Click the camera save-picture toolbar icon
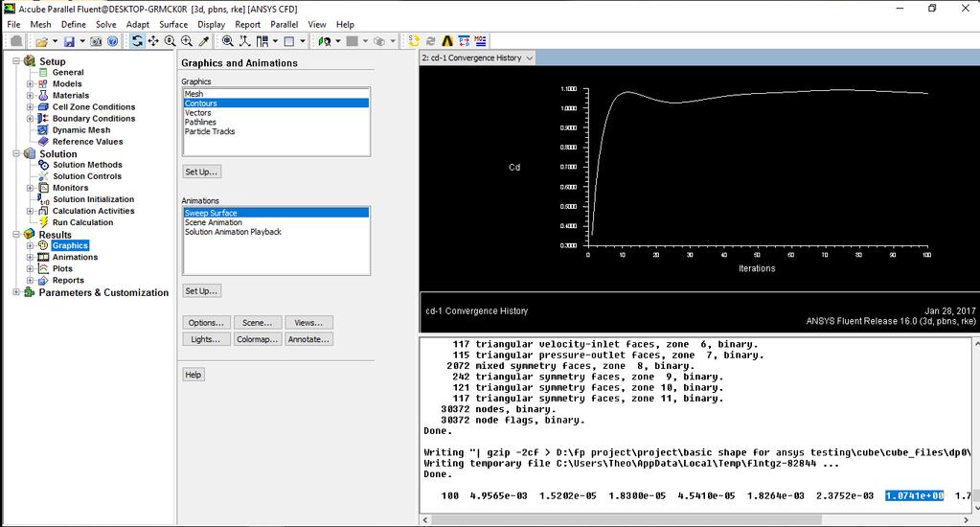This screenshot has height=527, width=980. click(96, 41)
